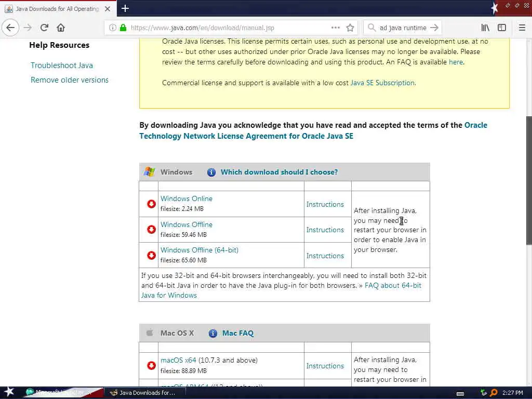The height and width of the screenshot is (399, 532).
Task: Download Windows Online installer
Action: [x=187, y=198]
